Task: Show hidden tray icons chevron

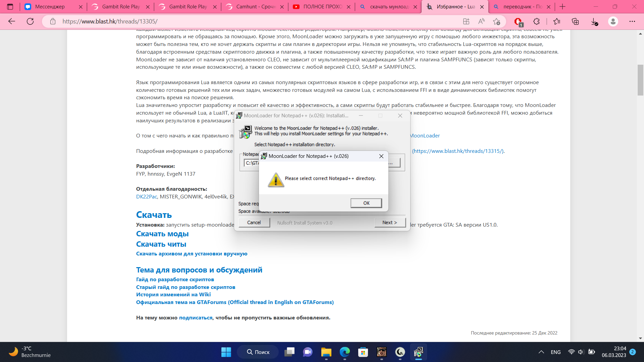Action: [541, 352]
